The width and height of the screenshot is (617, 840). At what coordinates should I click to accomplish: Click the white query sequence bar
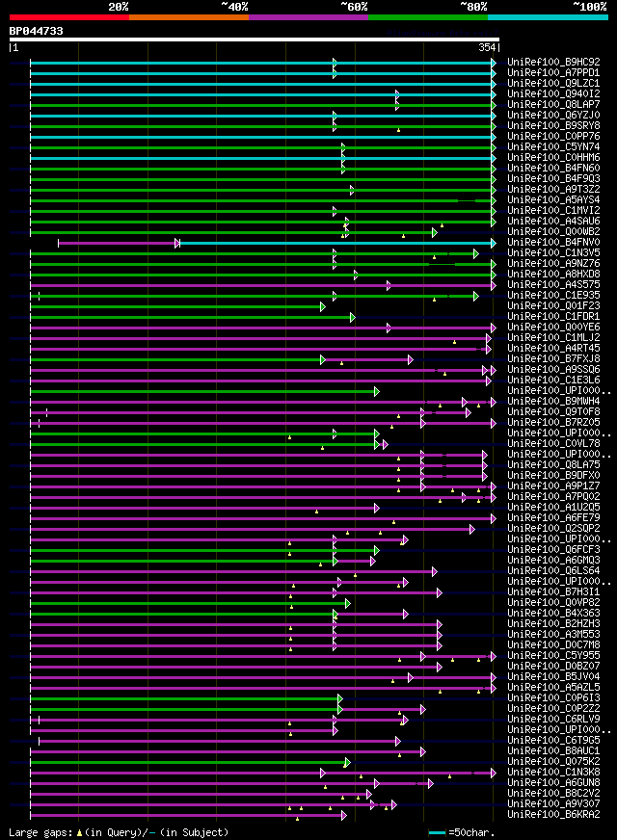point(255,39)
